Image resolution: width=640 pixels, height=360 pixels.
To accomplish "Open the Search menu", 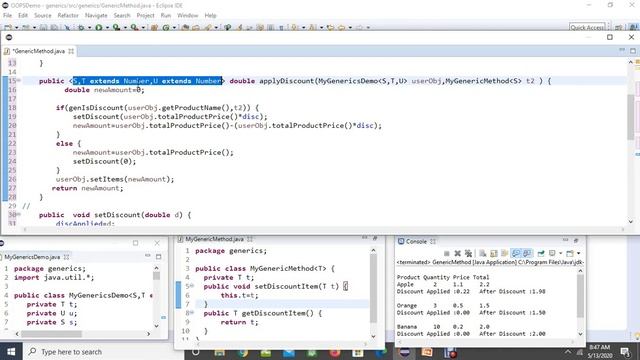I will click(122, 16).
